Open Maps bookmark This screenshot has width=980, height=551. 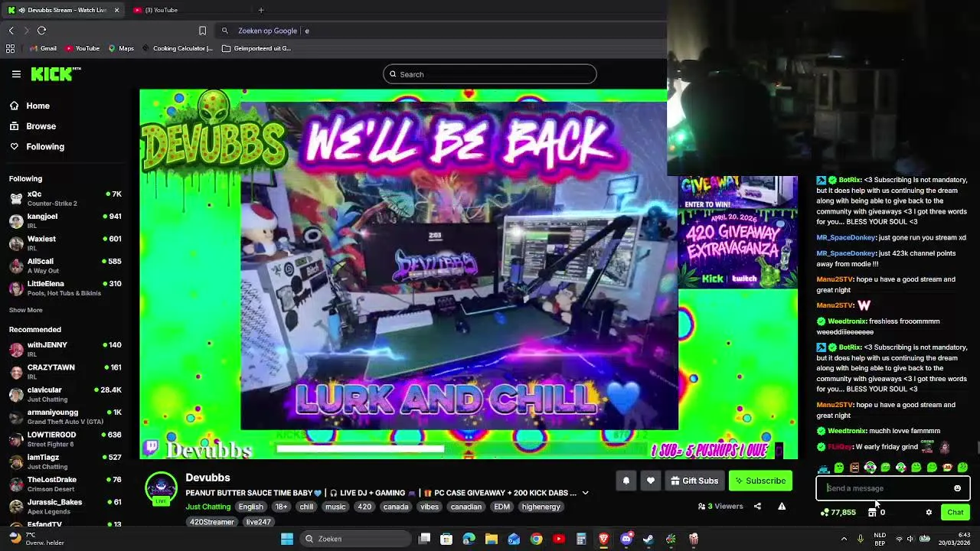pos(121,48)
